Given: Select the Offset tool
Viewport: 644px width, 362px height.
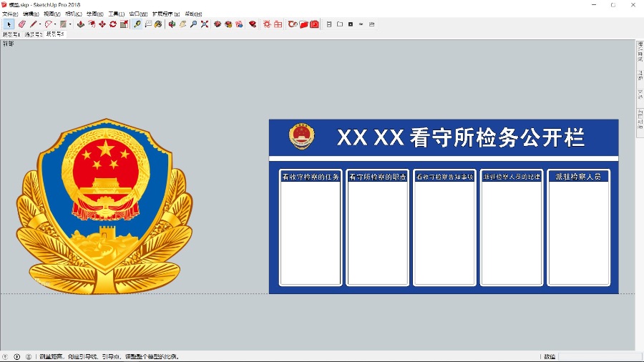Looking at the screenshot, I should point(92,24).
